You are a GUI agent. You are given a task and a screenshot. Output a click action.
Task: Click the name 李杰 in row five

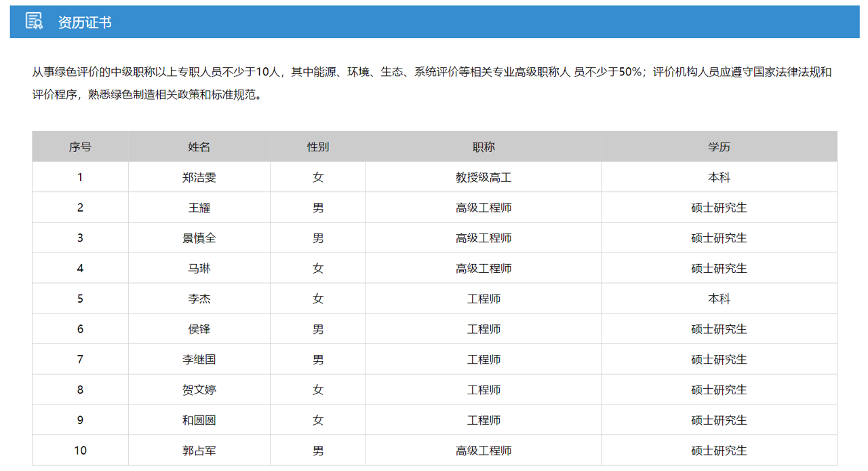point(199,299)
